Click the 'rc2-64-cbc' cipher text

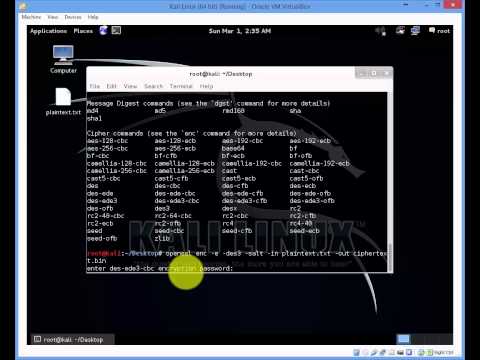(173, 216)
